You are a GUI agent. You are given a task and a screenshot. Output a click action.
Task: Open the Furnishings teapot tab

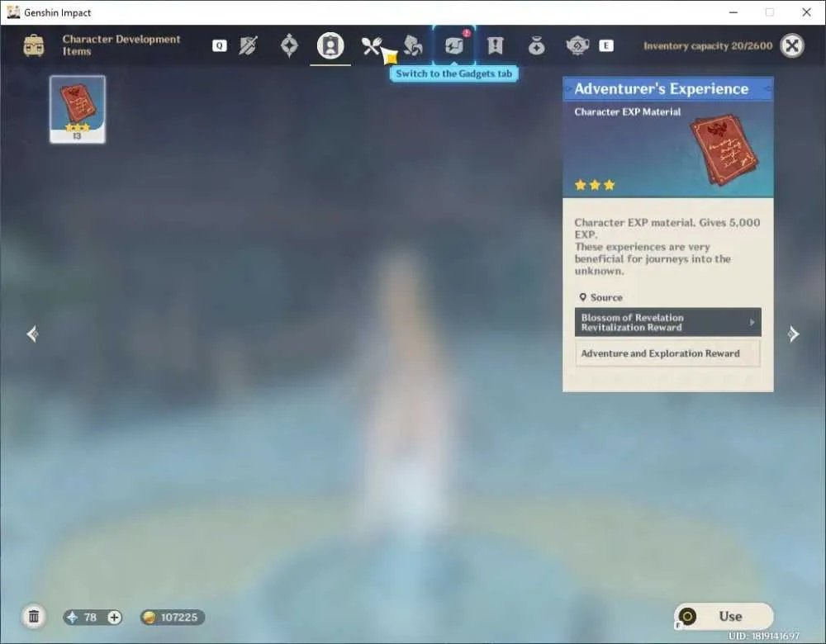point(577,45)
